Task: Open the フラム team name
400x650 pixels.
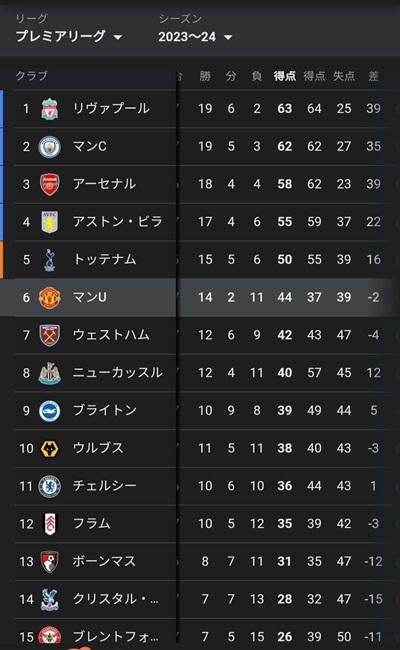Action: tap(92, 523)
